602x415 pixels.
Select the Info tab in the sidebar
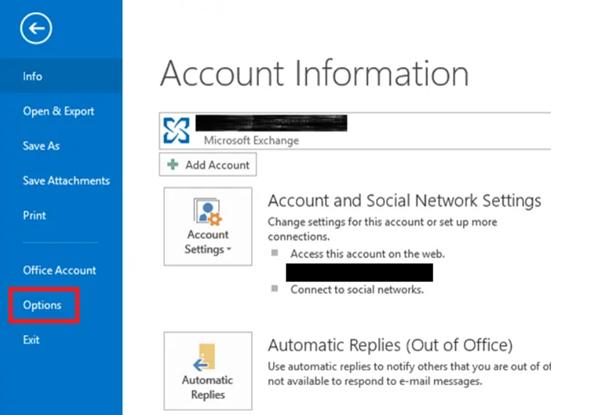(33, 76)
